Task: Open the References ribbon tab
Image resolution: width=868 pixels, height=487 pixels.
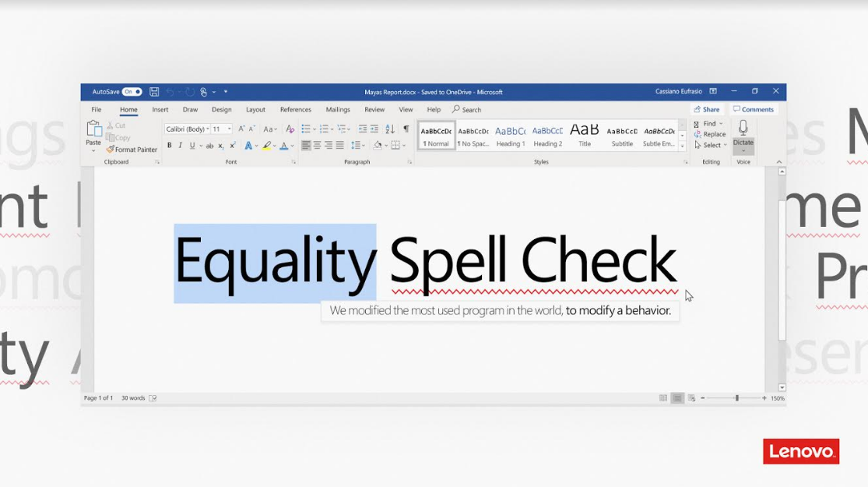Action: click(295, 110)
